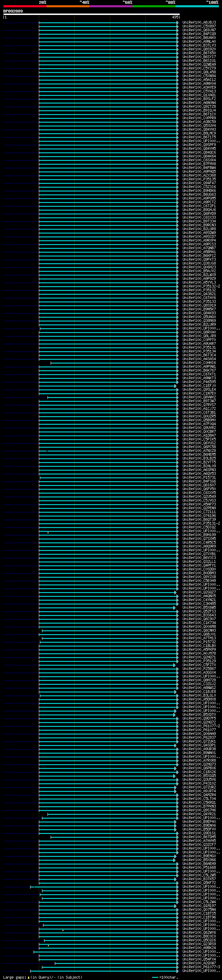
Task: Select hit label UniRef100_Q5UAG0
Action: click(199, 317)
